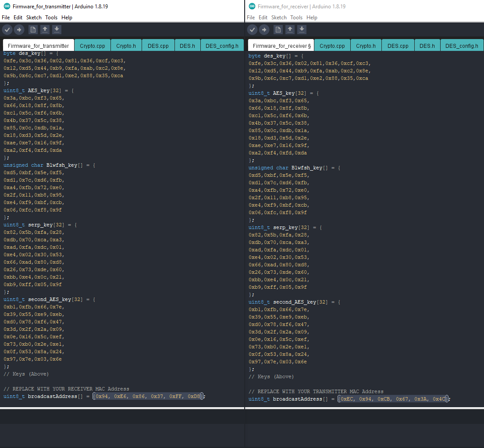Click Upload arrow in receiver window
This screenshot has height=448, width=484.
264,30
